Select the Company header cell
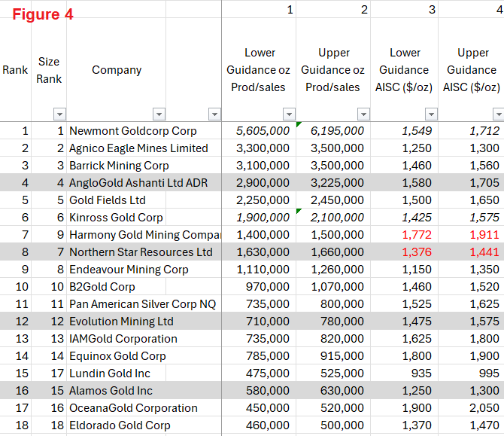 point(117,70)
